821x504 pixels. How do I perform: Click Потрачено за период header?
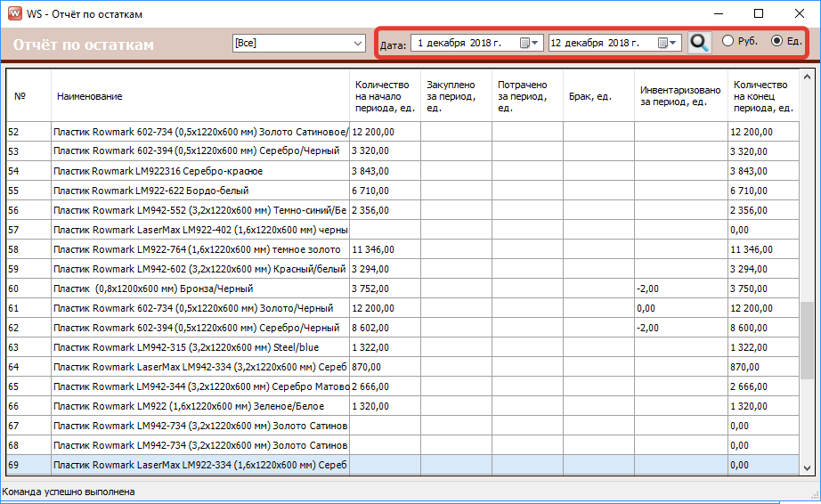[x=527, y=96]
